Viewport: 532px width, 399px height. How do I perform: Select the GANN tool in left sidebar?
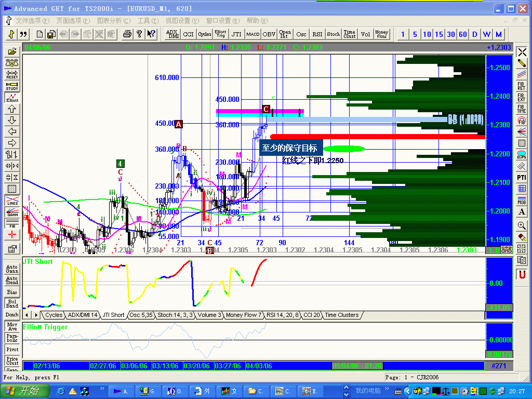tap(12, 211)
